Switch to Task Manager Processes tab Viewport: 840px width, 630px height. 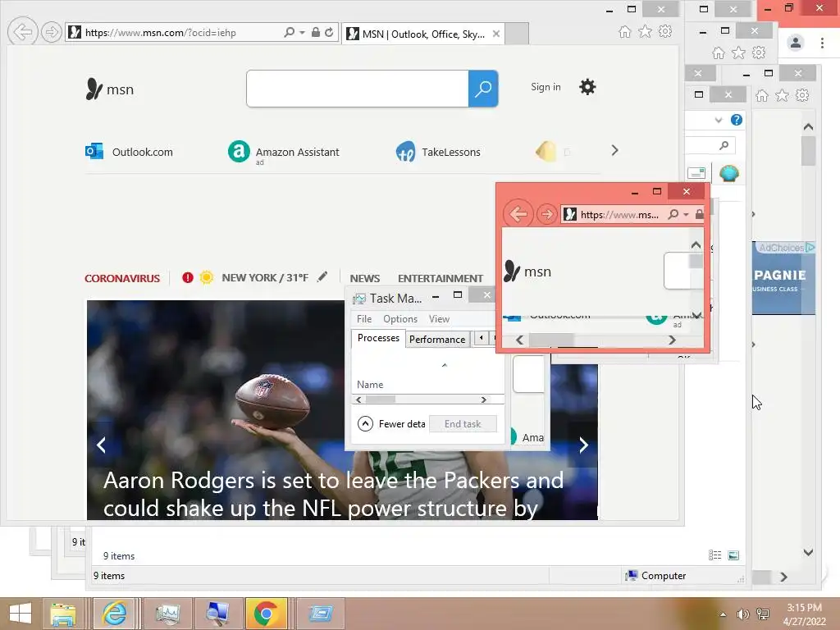[x=378, y=338]
